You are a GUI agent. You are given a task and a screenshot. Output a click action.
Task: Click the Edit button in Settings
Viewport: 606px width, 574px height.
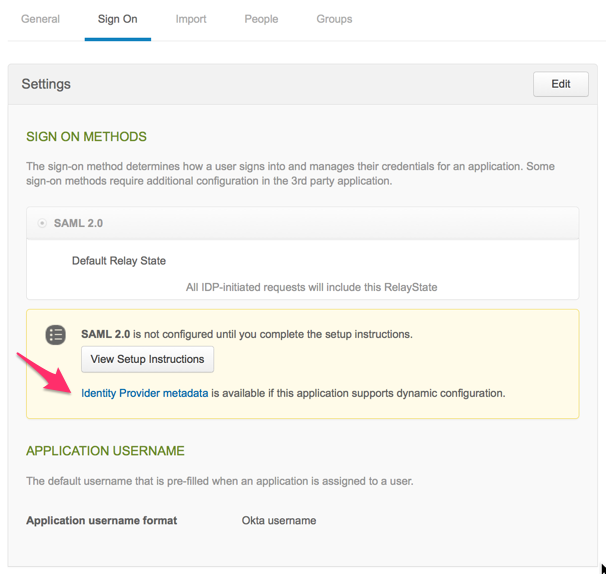click(561, 84)
